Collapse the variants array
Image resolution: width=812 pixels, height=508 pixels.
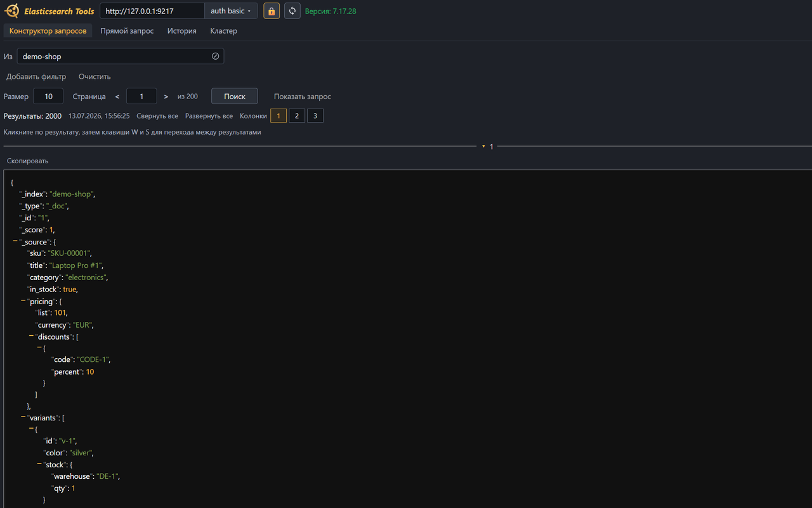23,417
